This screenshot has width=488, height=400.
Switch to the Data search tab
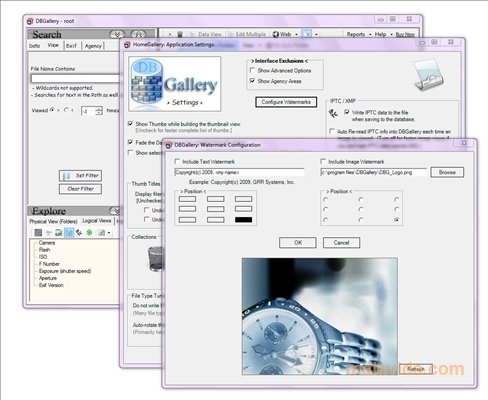coord(35,46)
